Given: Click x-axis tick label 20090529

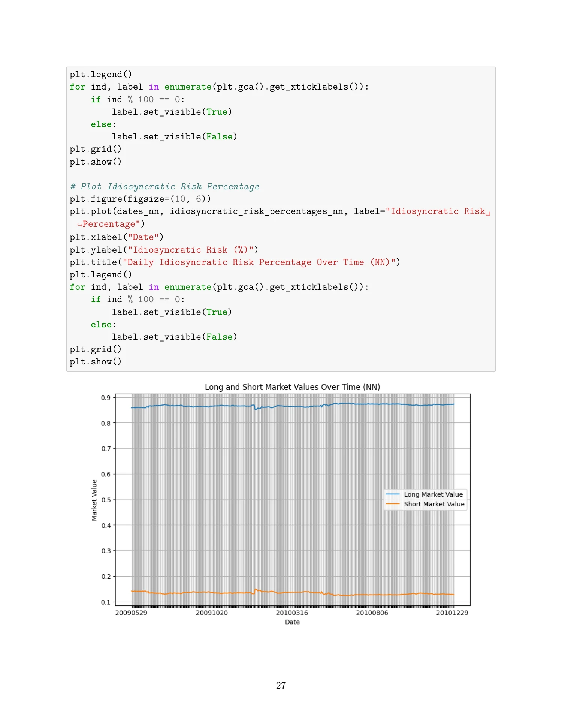Looking at the screenshot, I should click(x=131, y=613).
